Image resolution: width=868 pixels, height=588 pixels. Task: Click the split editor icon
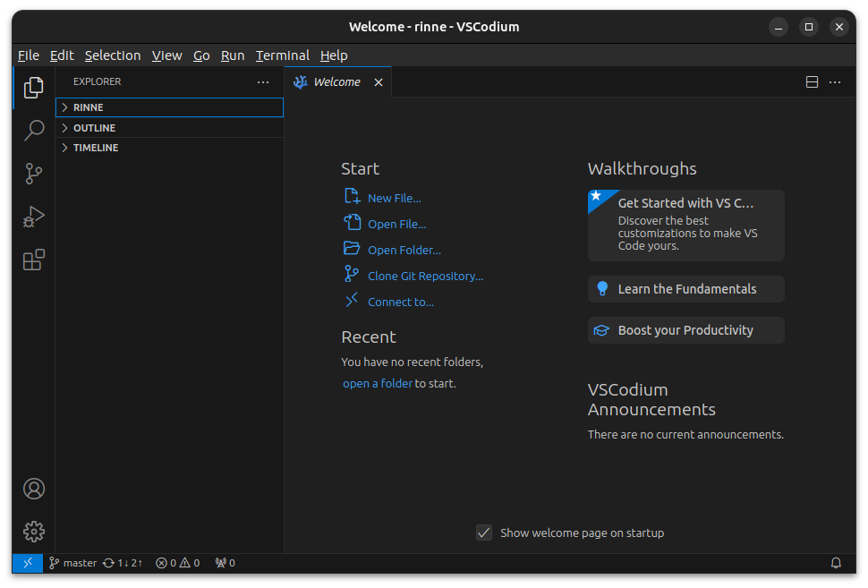[812, 81]
